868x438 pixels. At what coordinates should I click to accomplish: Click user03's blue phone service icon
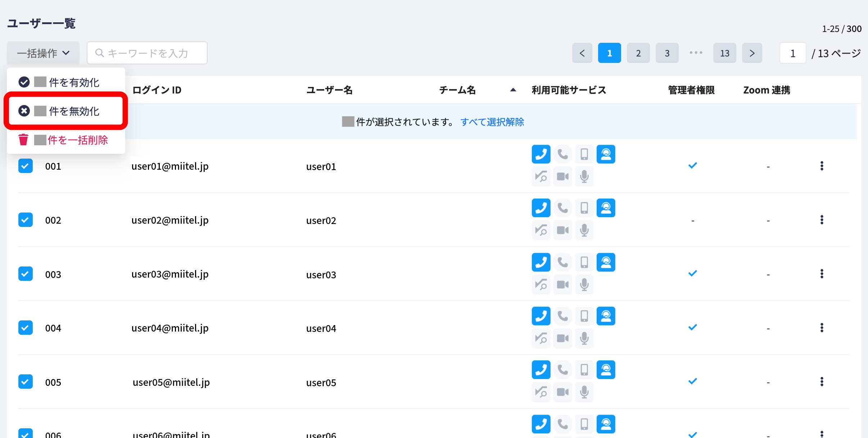541,262
